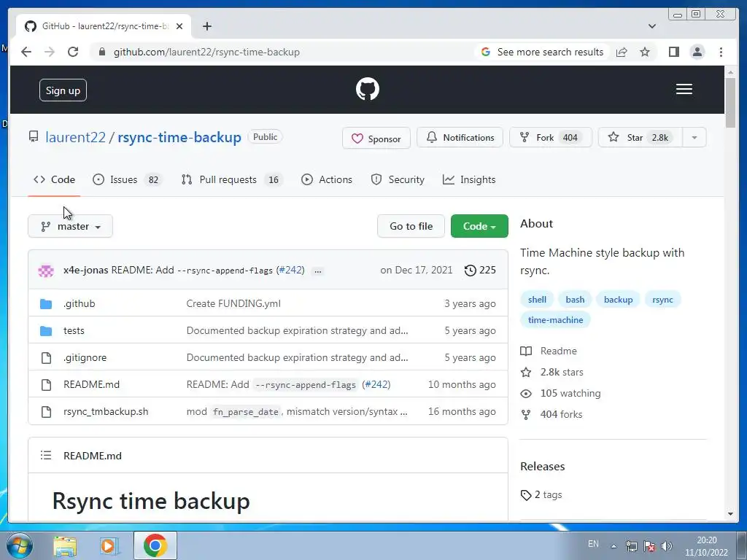Open pull request #242 link in commit header
This screenshot has width=747, height=560.
pyautogui.click(x=292, y=270)
